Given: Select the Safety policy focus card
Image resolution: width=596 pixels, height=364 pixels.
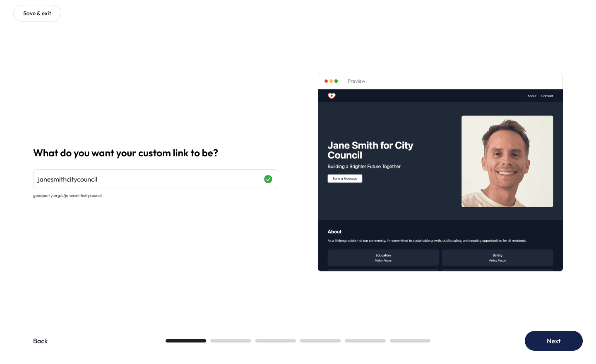Looking at the screenshot, I should (497, 258).
